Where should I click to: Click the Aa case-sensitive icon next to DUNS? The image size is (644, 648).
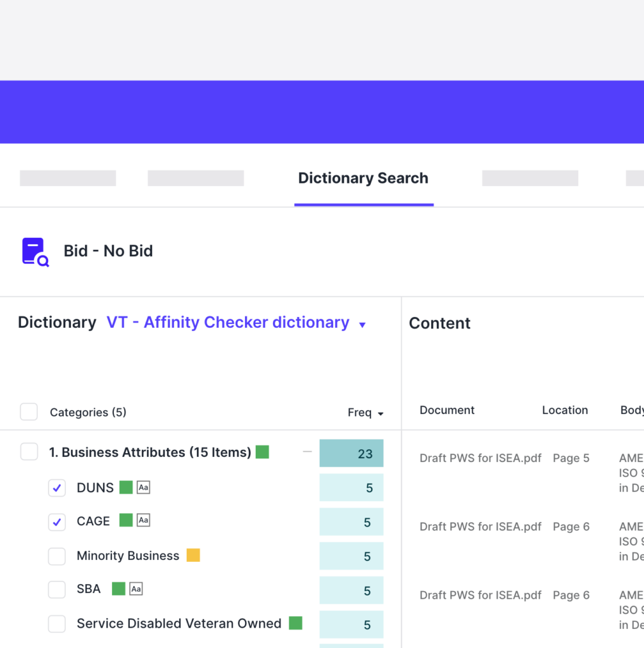click(x=144, y=487)
